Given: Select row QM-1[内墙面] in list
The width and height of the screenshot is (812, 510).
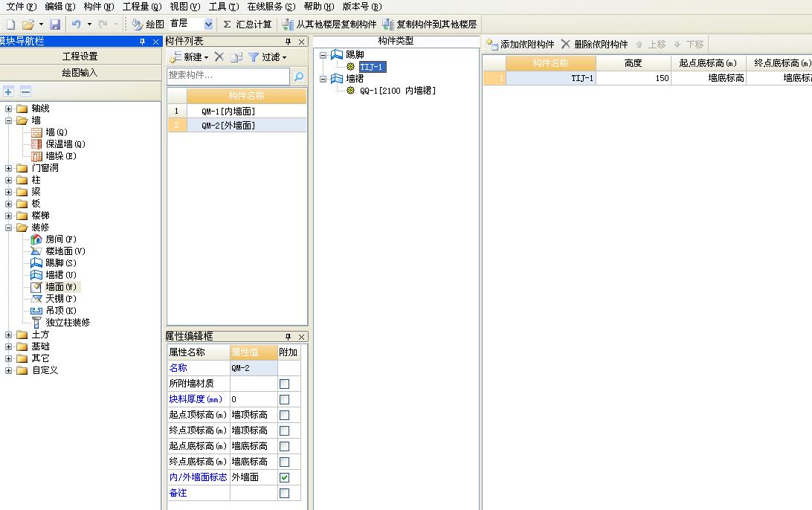Looking at the screenshot, I should pyautogui.click(x=237, y=112).
